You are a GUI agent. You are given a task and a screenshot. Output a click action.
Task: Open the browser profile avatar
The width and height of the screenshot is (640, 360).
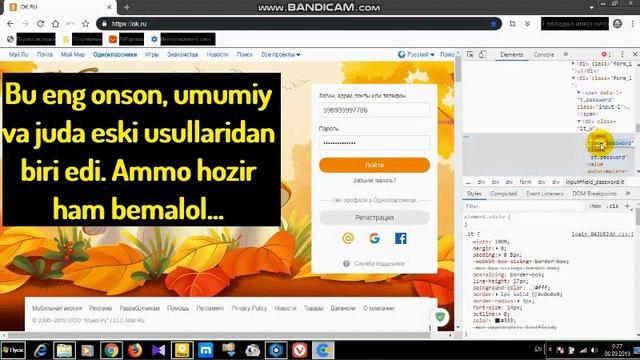[x=617, y=24]
